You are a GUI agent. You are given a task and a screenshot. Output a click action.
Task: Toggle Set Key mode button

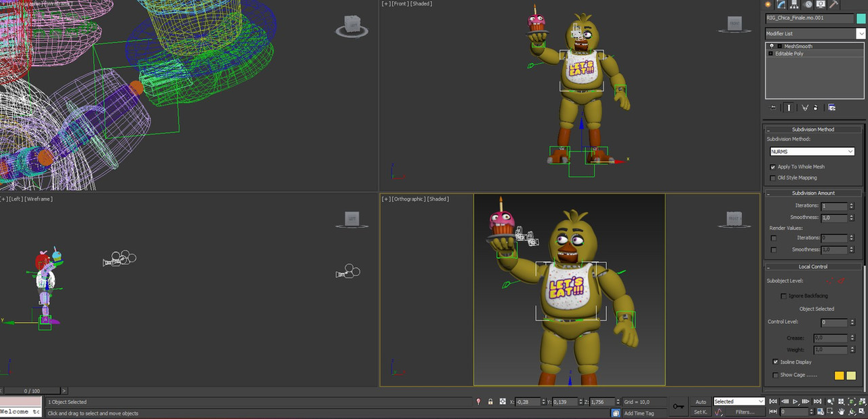(701, 412)
